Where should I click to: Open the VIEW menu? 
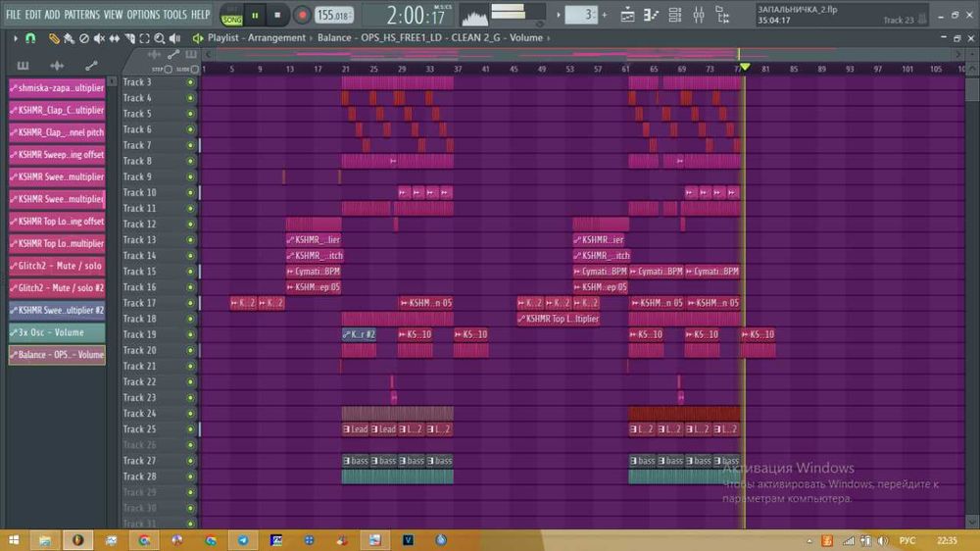point(113,14)
